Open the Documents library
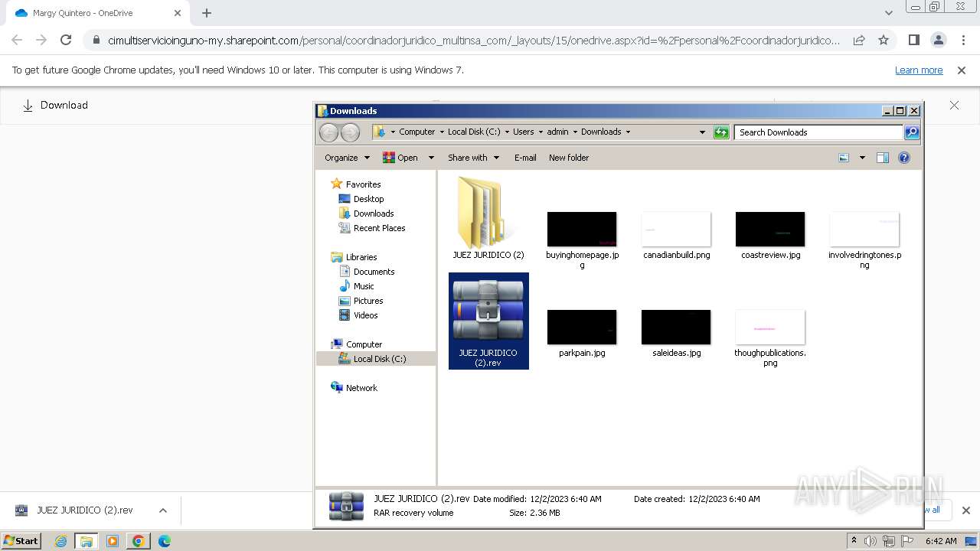980x551 pixels. [367, 272]
